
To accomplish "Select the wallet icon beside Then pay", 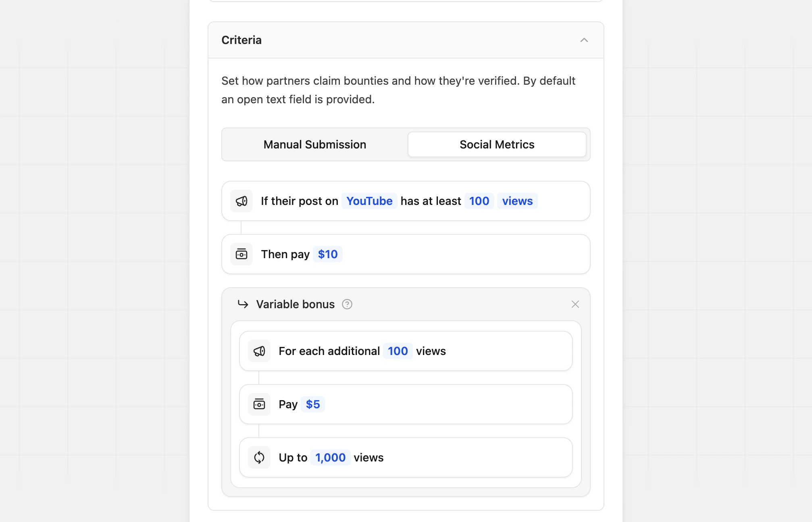I will [x=241, y=254].
